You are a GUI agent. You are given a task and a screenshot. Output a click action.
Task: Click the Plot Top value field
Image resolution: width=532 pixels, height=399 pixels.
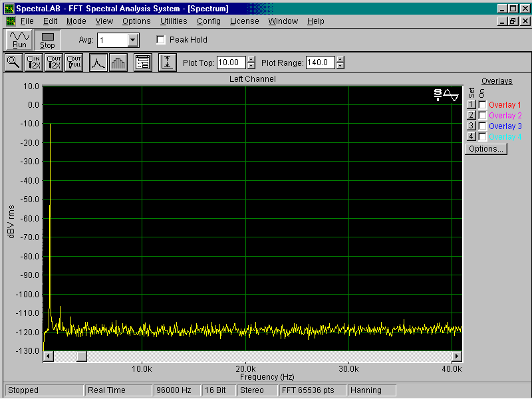[x=231, y=63]
